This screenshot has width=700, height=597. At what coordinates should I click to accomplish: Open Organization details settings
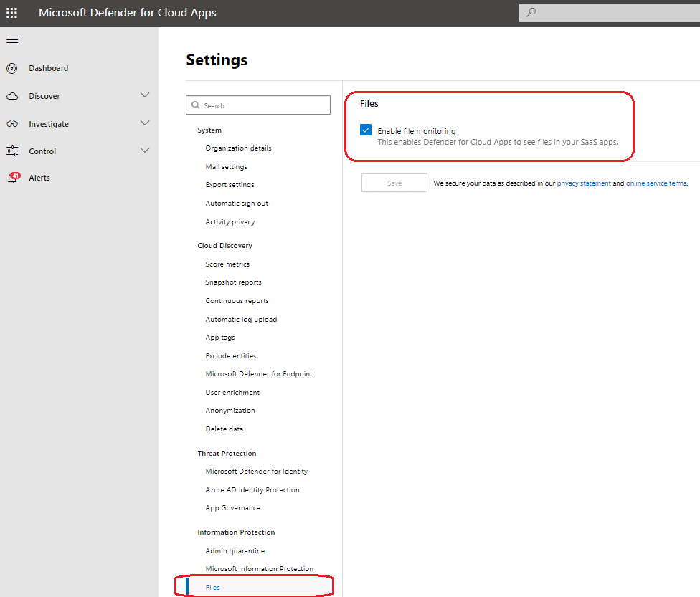238,148
